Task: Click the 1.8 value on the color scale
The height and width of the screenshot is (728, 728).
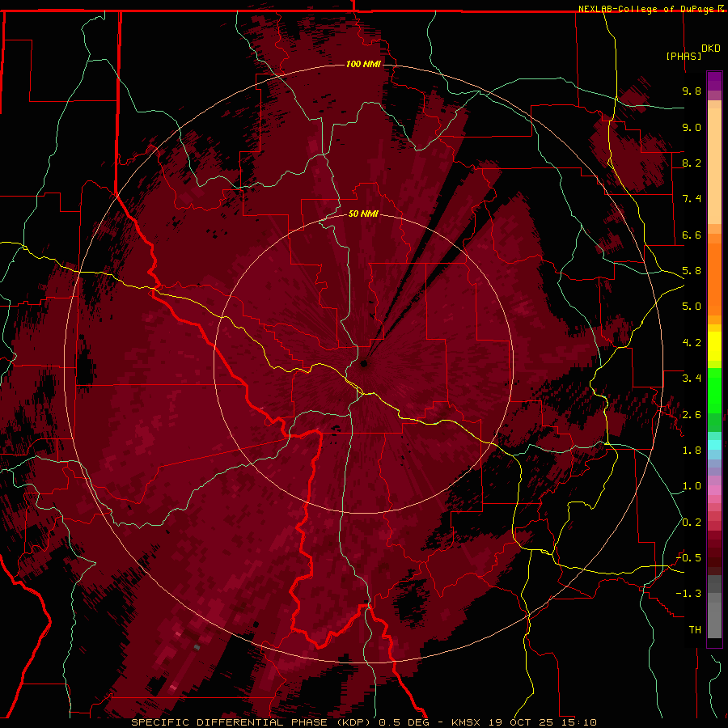Action: point(692,451)
